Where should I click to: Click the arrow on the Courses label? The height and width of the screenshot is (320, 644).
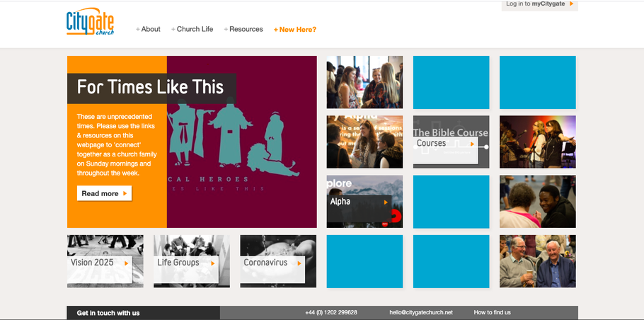coord(472,144)
